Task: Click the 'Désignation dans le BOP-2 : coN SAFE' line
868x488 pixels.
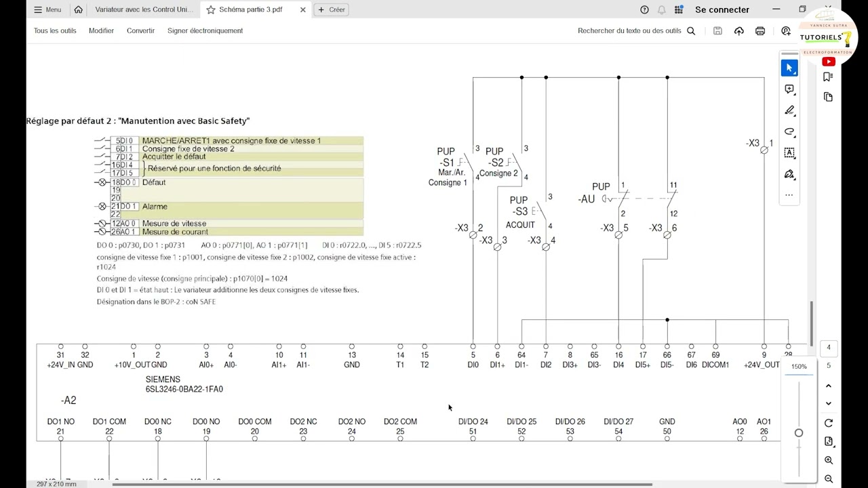Action: coord(156,302)
